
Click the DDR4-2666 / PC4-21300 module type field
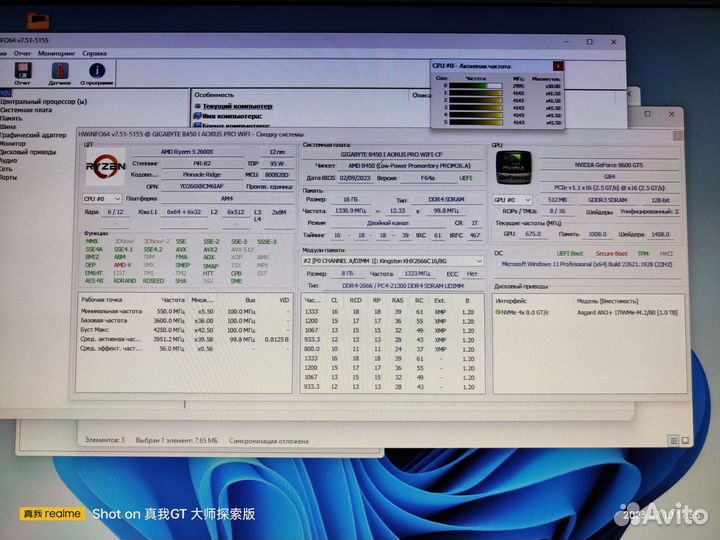403,286
